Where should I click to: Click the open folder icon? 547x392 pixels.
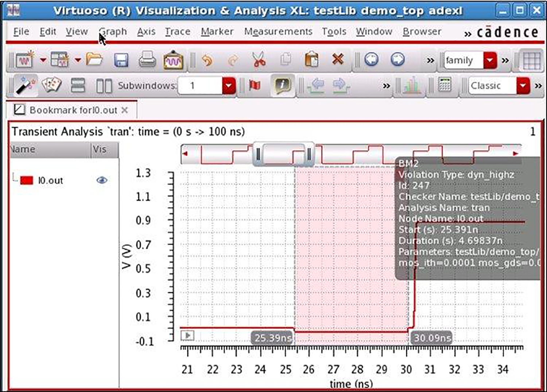coord(94,59)
